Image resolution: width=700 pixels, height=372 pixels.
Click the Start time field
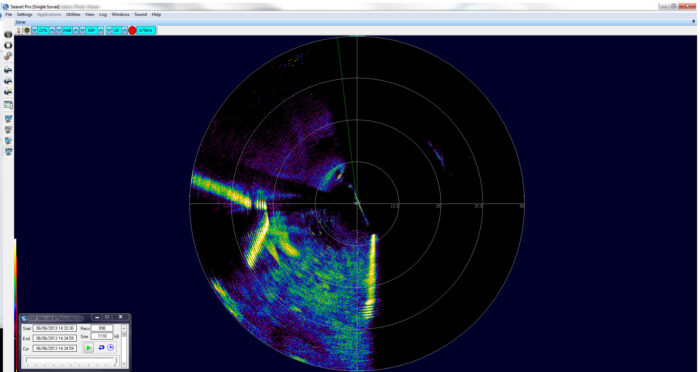point(55,328)
